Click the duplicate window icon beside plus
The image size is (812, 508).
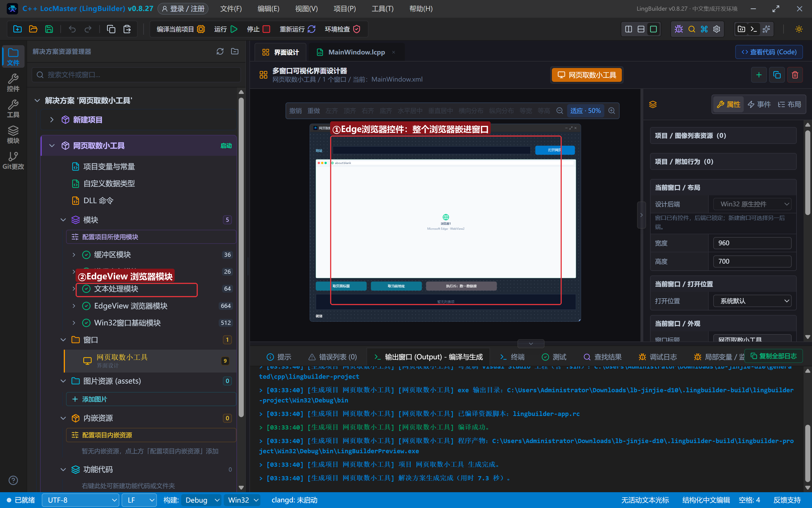777,75
